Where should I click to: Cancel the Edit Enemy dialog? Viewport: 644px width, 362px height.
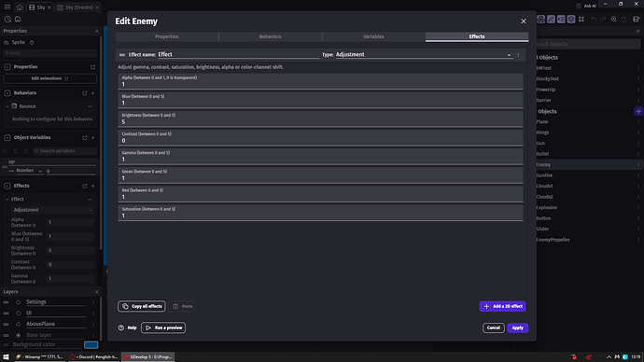pos(494,327)
